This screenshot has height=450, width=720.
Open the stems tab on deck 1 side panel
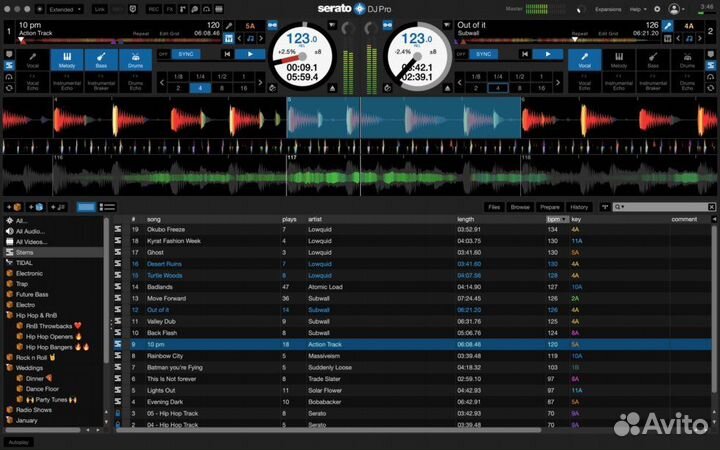point(9,65)
